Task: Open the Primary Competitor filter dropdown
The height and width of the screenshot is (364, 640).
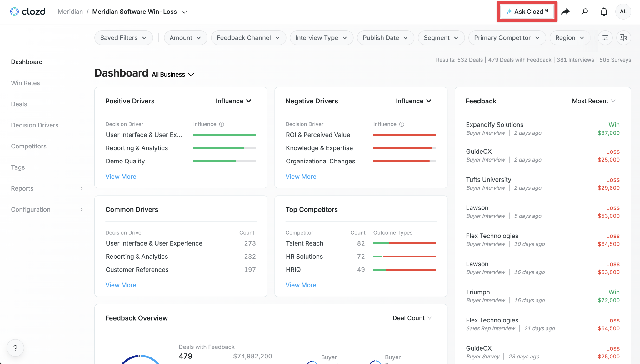Action: pyautogui.click(x=507, y=38)
